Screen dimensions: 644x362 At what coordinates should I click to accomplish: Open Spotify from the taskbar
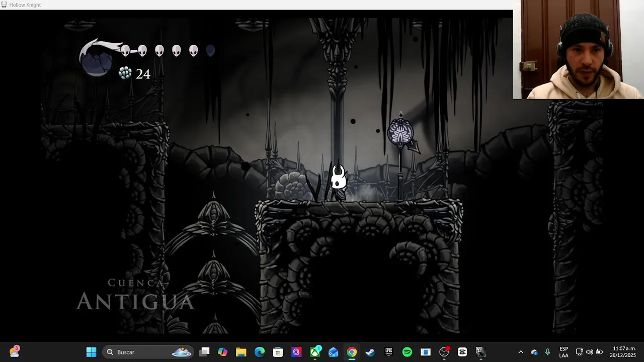407,352
